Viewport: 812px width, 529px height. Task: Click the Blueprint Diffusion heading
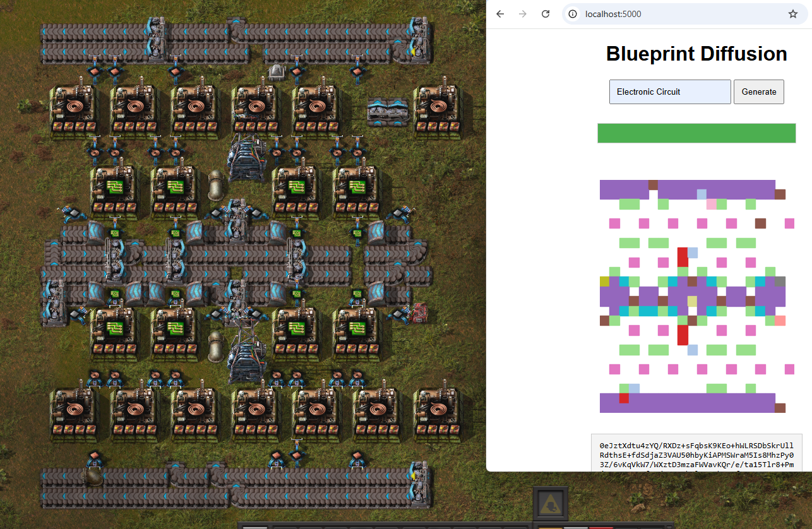[x=696, y=54]
